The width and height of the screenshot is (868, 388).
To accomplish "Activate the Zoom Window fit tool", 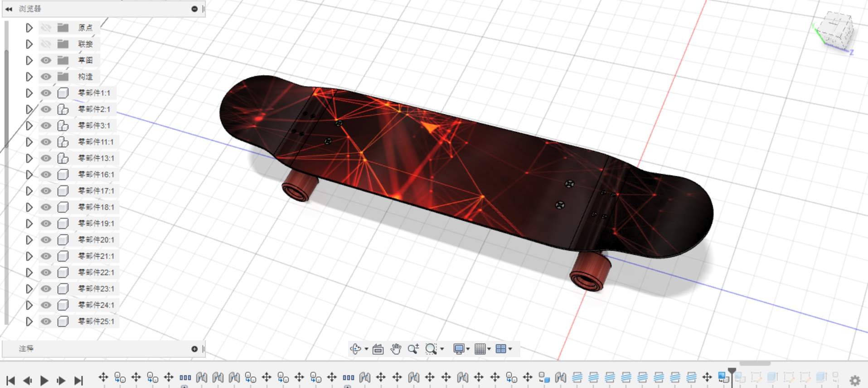I will click(x=431, y=349).
